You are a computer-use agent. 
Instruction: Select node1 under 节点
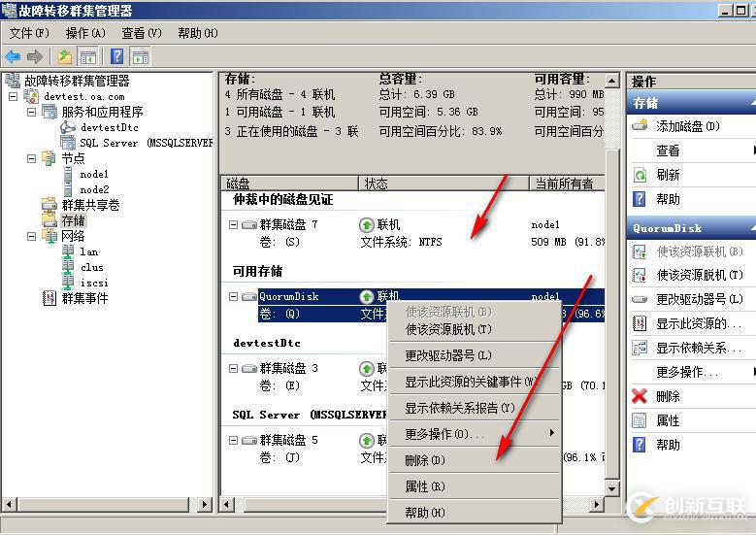(x=94, y=174)
